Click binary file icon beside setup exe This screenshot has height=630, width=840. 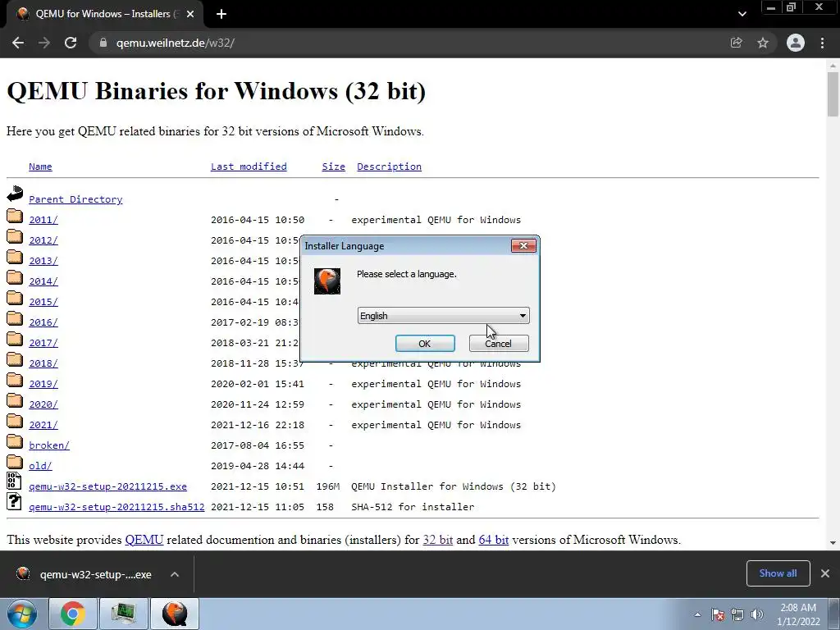(14, 481)
